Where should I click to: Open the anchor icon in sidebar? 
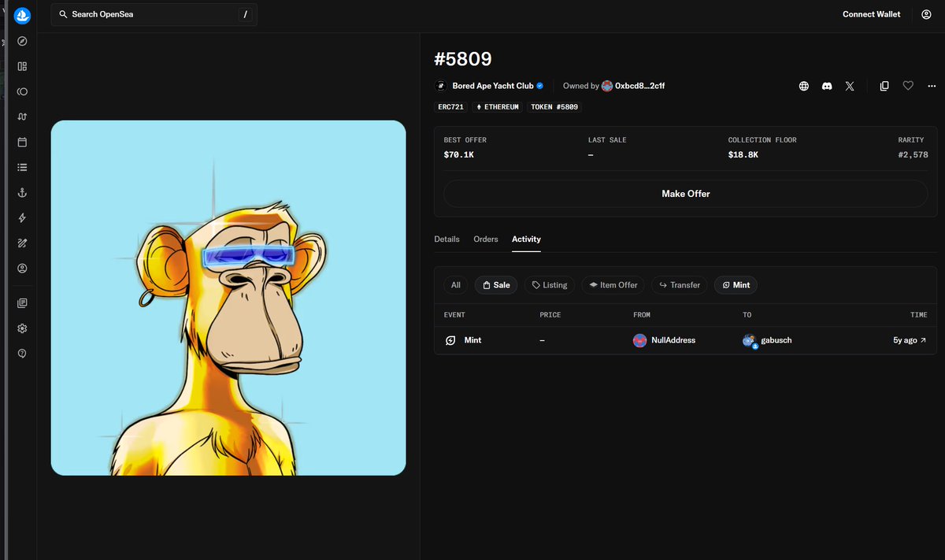[22, 193]
